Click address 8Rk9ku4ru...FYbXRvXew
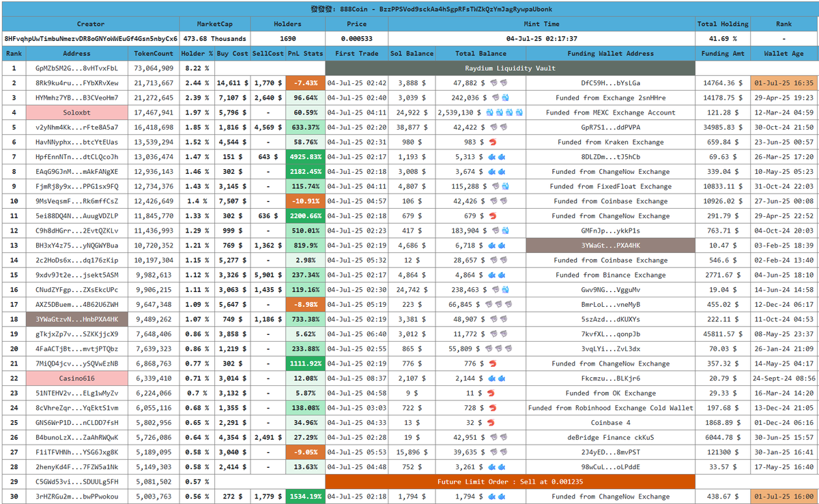 (76, 83)
